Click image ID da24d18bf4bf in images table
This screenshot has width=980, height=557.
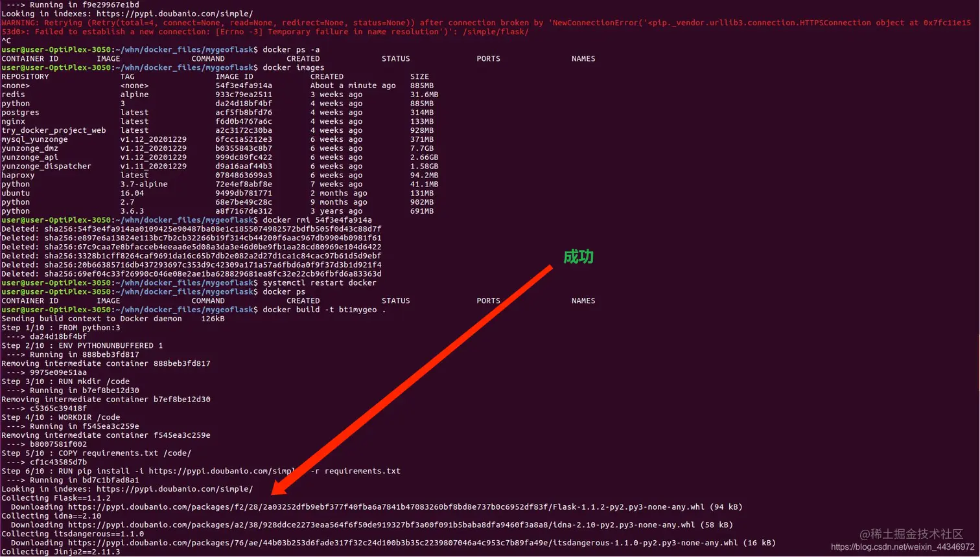pos(244,104)
